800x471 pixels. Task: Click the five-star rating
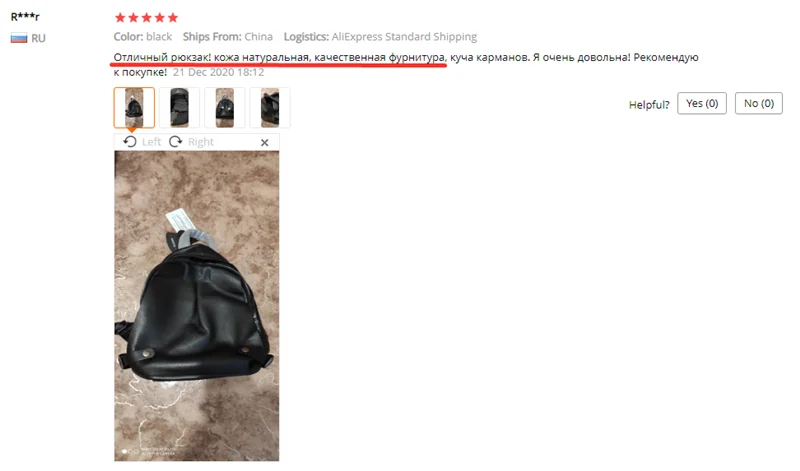pyautogui.click(x=146, y=18)
